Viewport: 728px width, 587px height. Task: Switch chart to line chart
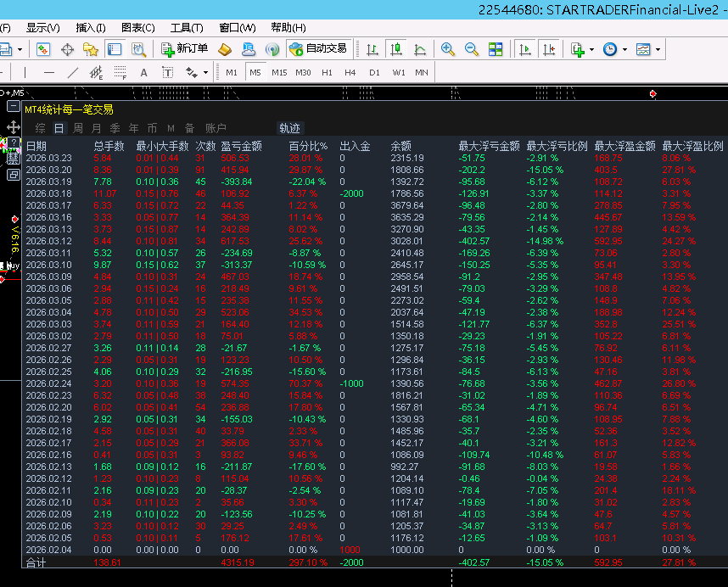[x=420, y=49]
